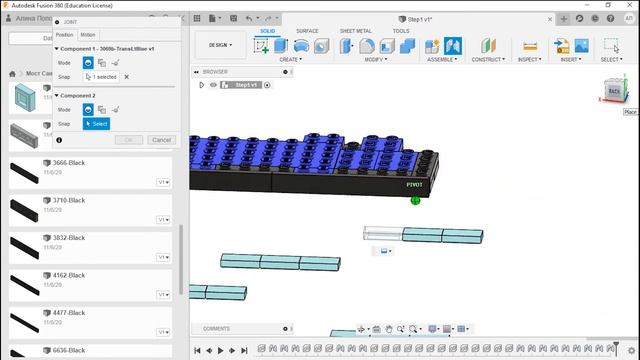Open the Help question mark icon
The height and width of the screenshot is (360, 640).
(x=610, y=18)
